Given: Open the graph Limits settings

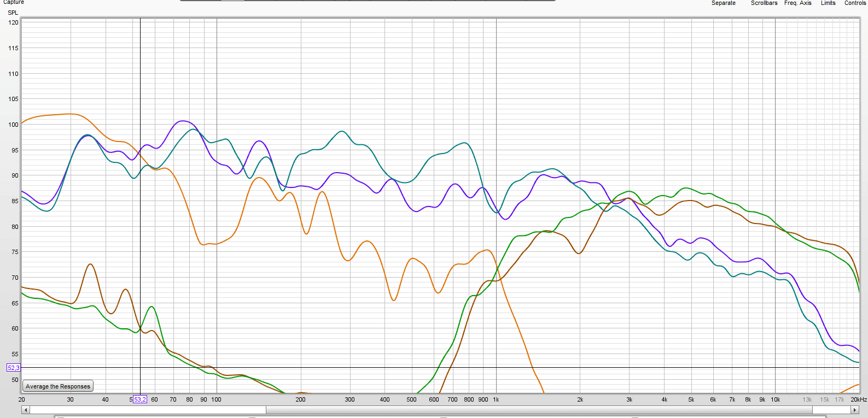Looking at the screenshot, I should (828, 3).
